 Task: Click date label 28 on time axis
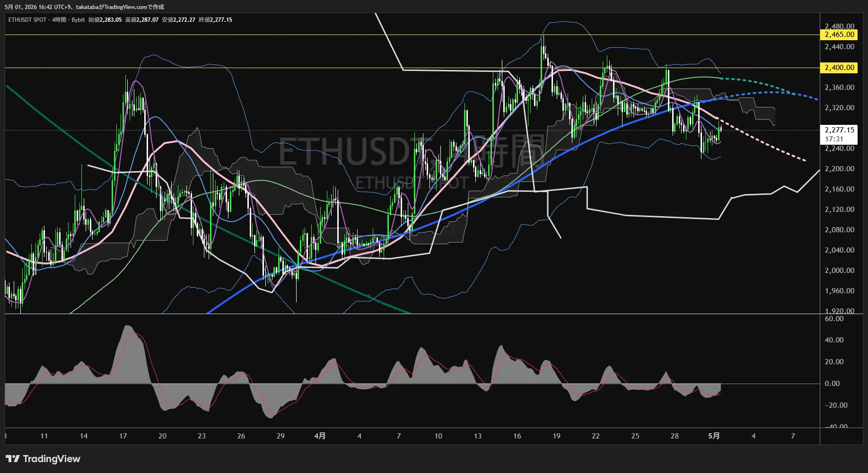[675, 436]
